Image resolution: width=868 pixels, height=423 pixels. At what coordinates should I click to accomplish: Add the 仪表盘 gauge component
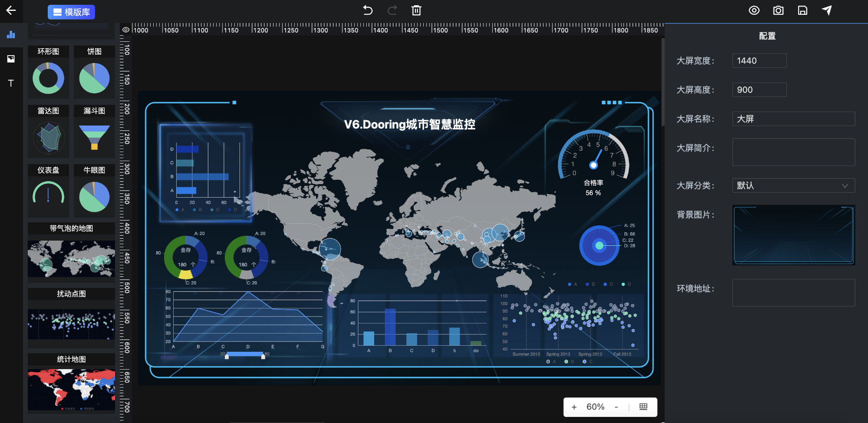48,191
